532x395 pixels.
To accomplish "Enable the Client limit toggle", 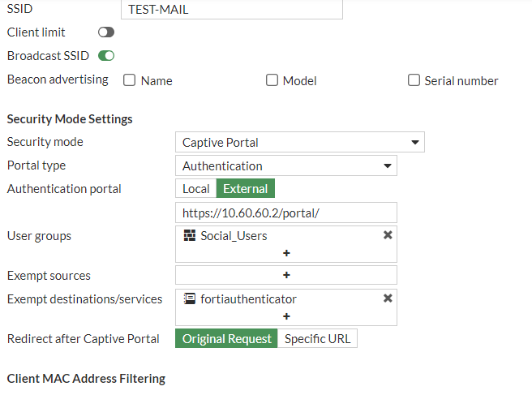I will [x=106, y=32].
